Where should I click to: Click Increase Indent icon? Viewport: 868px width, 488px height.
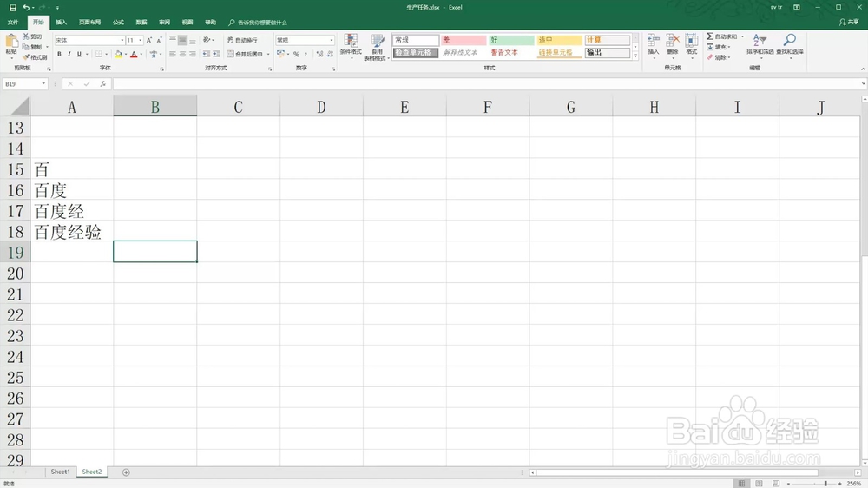click(x=216, y=55)
